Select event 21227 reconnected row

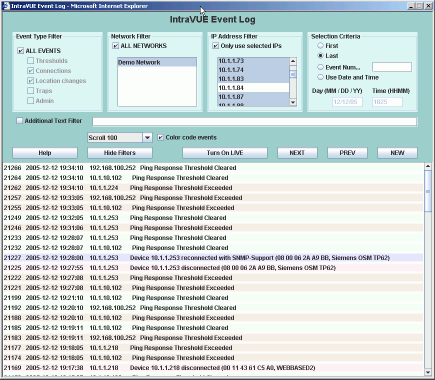(x=213, y=258)
